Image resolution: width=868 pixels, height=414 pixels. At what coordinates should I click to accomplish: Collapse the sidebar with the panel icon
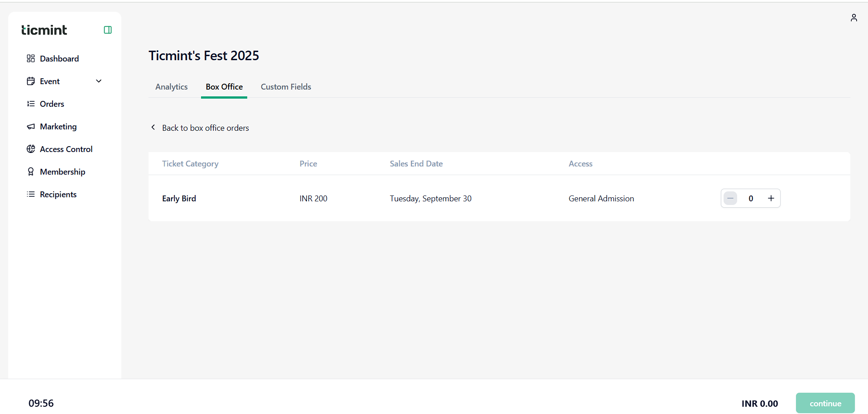[108, 30]
